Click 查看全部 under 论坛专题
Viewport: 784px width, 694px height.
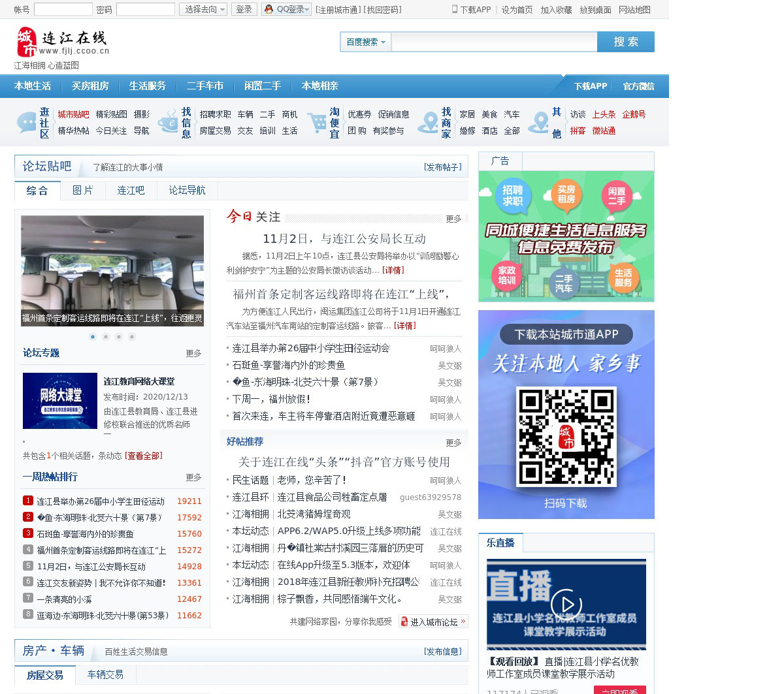pos(144,456)
